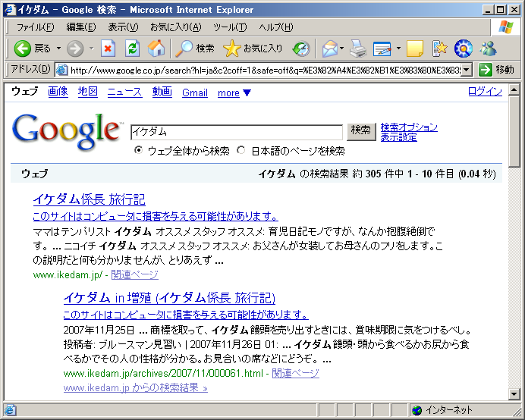Open www.ikedam.jp からの検索結果 link
This screenshot has height=420, width=525.
(136, 388)
